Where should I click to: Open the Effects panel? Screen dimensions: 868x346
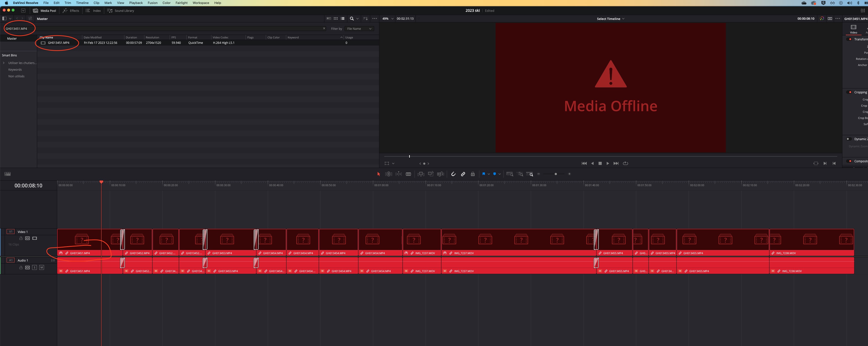[71, 10]
